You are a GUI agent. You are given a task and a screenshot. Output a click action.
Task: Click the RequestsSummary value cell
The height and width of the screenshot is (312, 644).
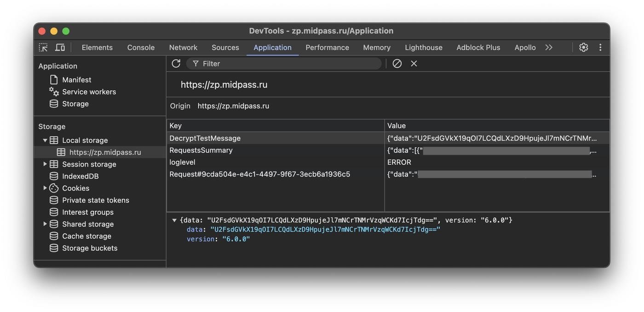coord(497,150)
